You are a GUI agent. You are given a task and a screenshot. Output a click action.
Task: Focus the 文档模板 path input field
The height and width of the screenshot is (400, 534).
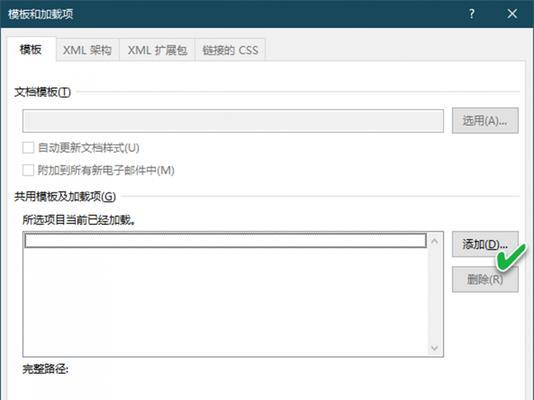233,121
